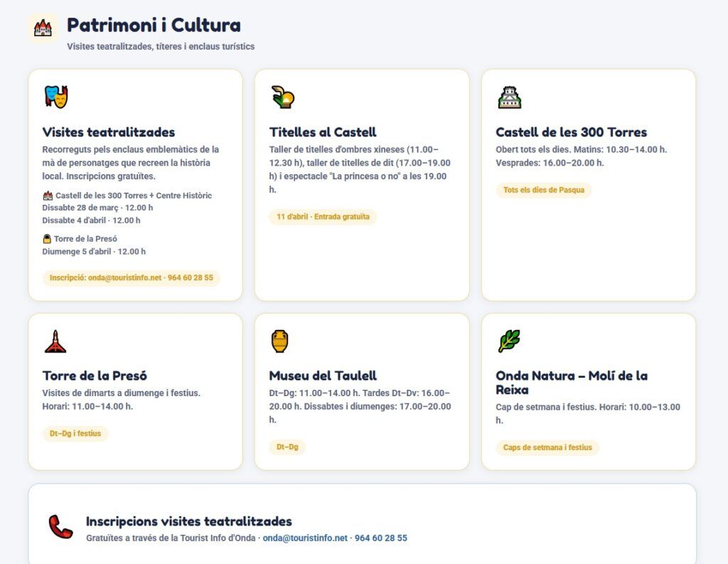Click the onda@touristinfo.net link in the Inscripcions visites teatralitzades box
The height and width of the screenshot is (564, 728).
[305, 538]
